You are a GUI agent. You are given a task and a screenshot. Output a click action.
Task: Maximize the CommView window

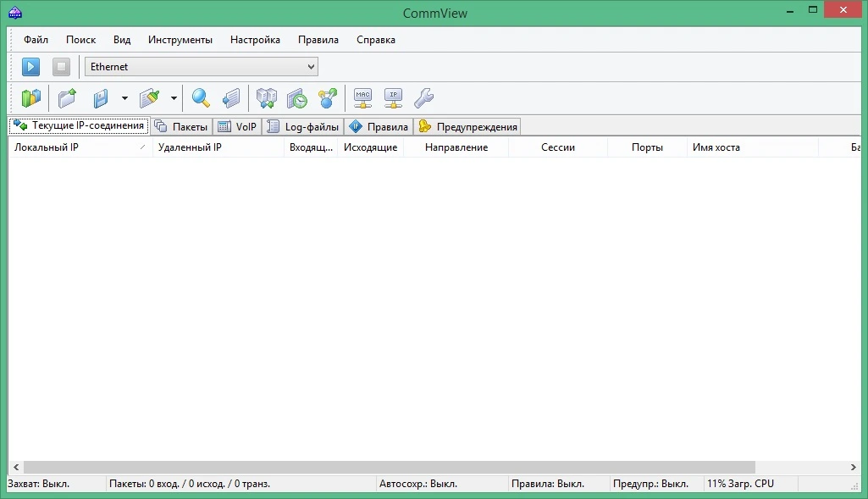click(813, 10)
